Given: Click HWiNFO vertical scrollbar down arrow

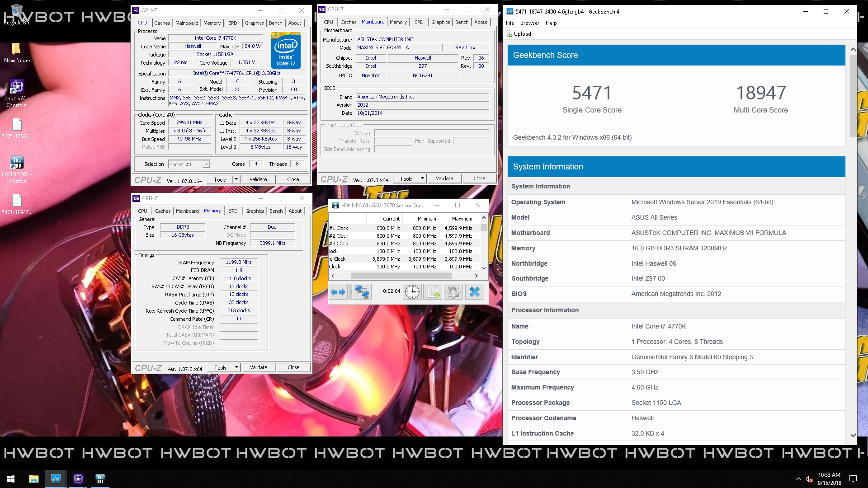Looking at the screenshot, I should [484, 268].
